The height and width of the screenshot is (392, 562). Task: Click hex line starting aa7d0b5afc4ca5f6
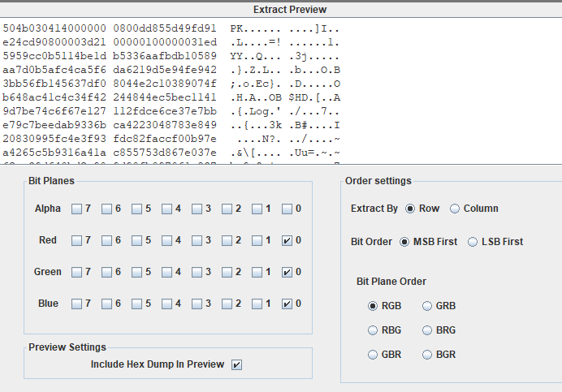click(171, 70)
